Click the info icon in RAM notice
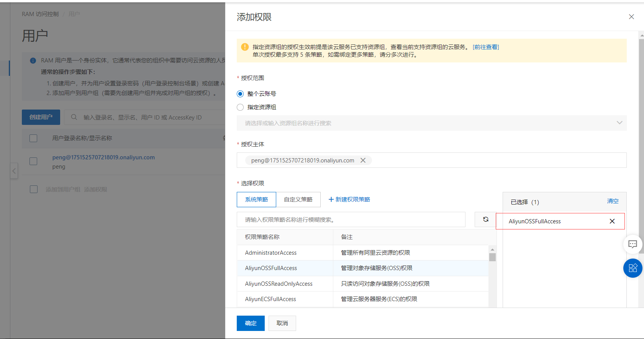The width and height of the screenshot is (644, 339). [x=33, y=61]
